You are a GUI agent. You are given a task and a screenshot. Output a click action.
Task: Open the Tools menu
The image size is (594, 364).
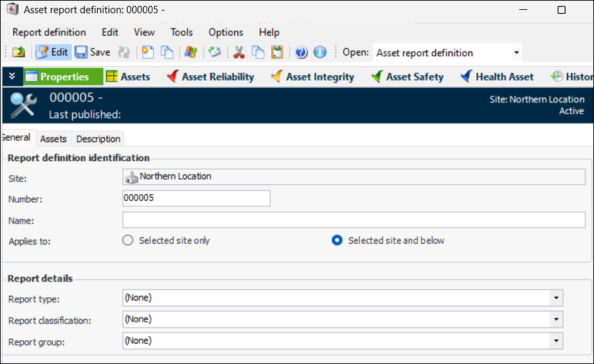point(181,32)
